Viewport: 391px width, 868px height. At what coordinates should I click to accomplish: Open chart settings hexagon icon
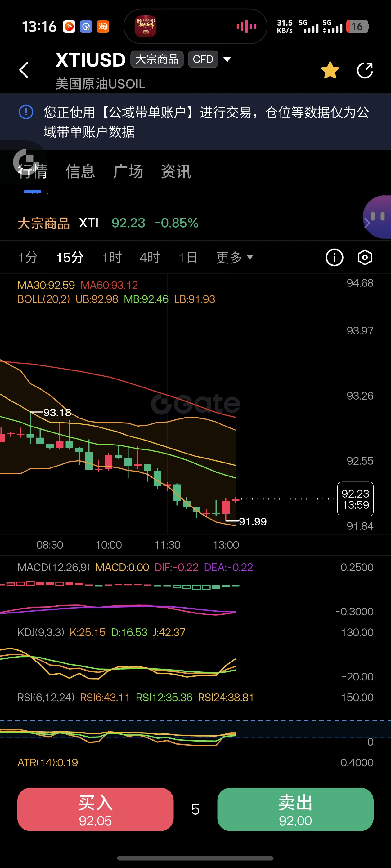(x=365, y=257)
